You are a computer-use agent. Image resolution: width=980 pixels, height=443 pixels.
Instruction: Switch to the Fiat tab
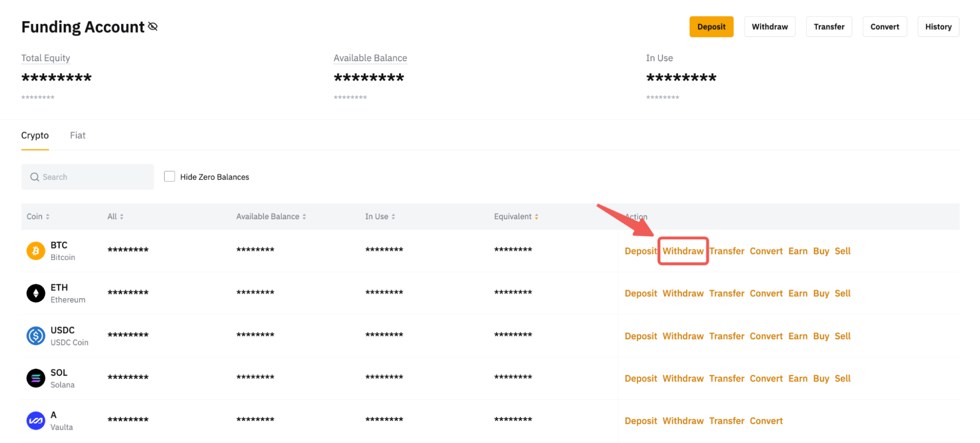(x=77, y=135)
